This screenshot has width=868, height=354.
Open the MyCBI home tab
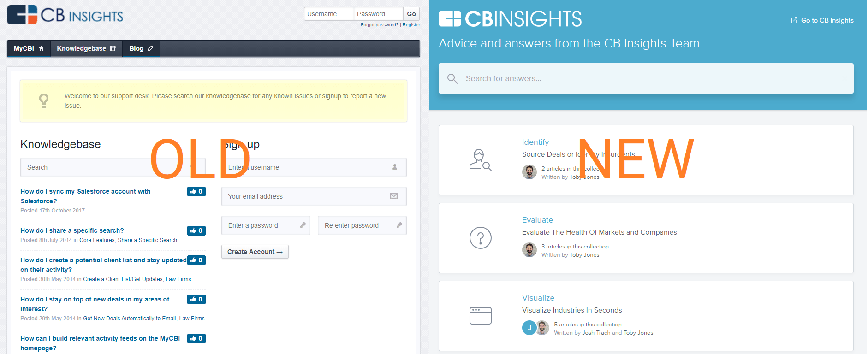[29, 48]
